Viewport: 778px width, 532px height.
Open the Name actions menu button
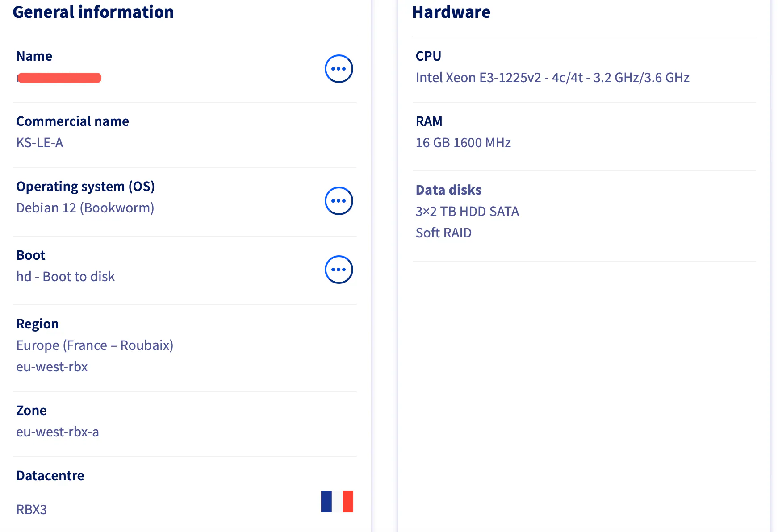coord(339,69)
